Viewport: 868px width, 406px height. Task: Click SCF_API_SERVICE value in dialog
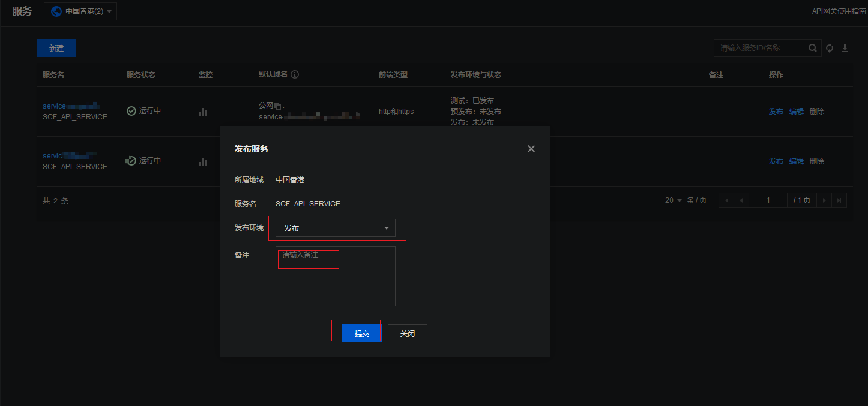coord(308,204)
